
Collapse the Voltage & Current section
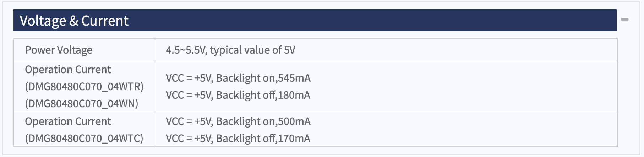click(624, 20)
